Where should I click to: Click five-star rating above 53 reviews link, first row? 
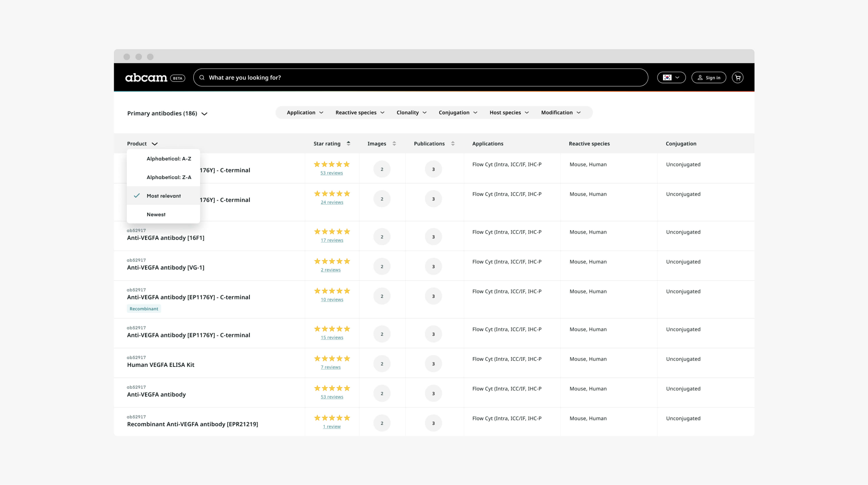click(332, 164)
